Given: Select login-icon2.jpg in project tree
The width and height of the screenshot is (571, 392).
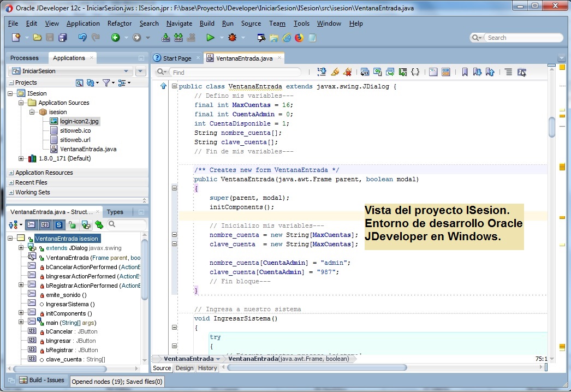Looking at the screenshot, I should (x=79, y=121).
